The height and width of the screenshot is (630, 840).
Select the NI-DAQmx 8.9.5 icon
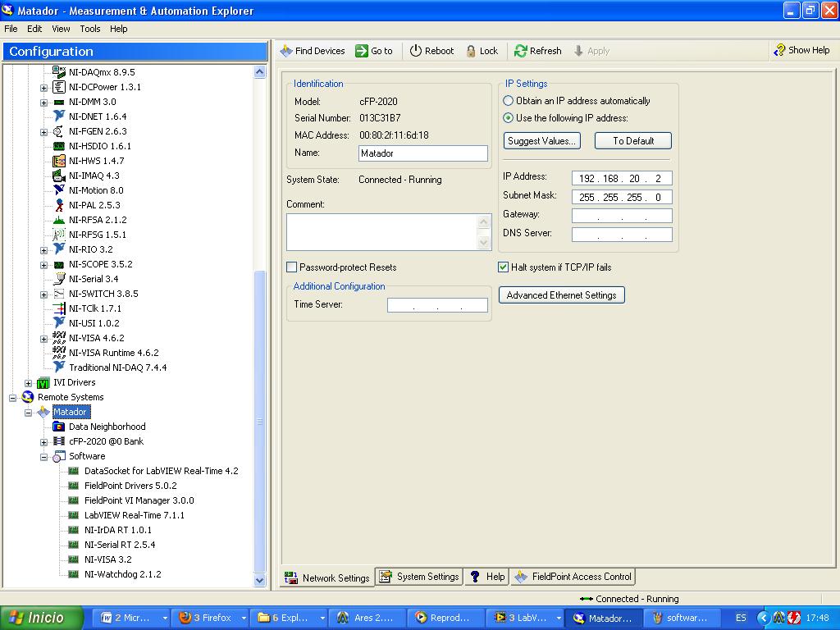(x=59, y=72)
